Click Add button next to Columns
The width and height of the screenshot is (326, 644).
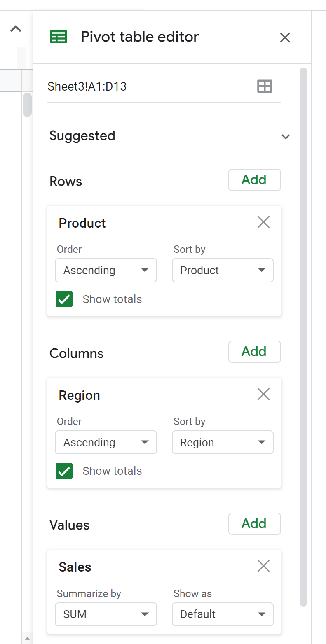tap(254, 352)
